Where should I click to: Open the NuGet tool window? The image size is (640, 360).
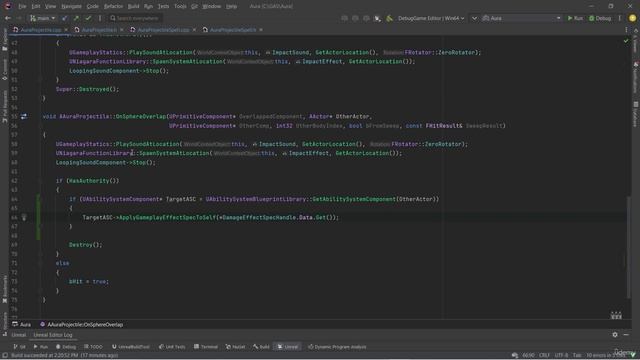pyautogui.click(x=236, y=347)
